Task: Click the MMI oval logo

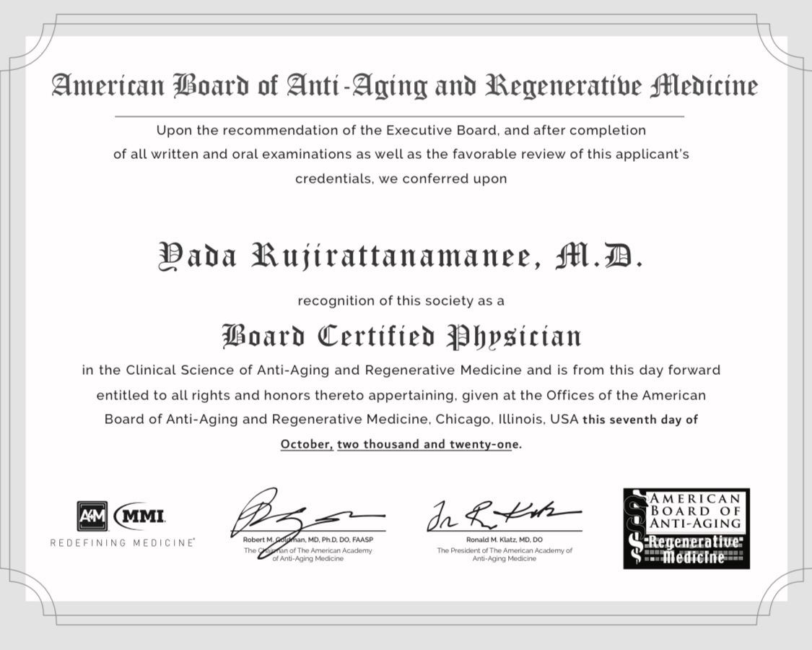Action: click(139, 516)
